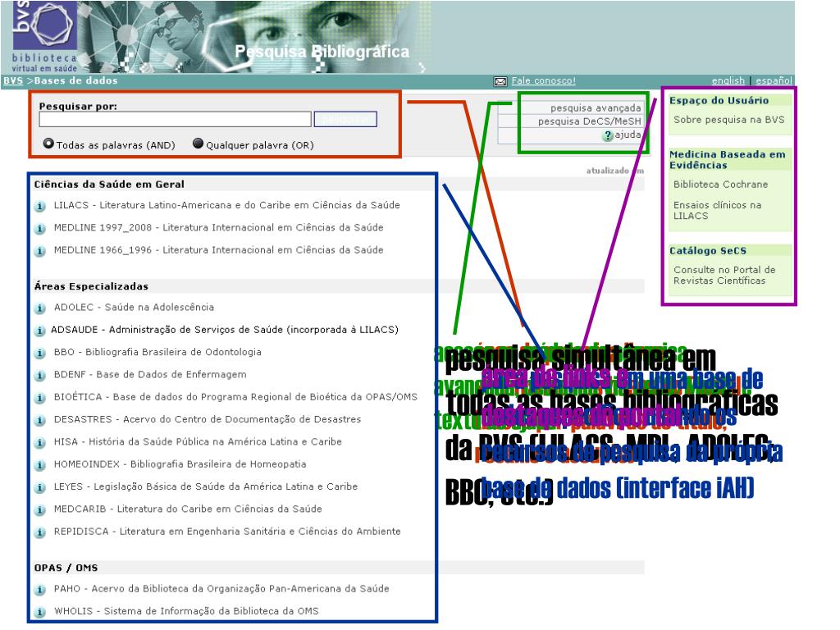Click the info icon beside MEDCARIB
Image resolution: width=840 pixels, height=630 pixels.
[39, 510]
